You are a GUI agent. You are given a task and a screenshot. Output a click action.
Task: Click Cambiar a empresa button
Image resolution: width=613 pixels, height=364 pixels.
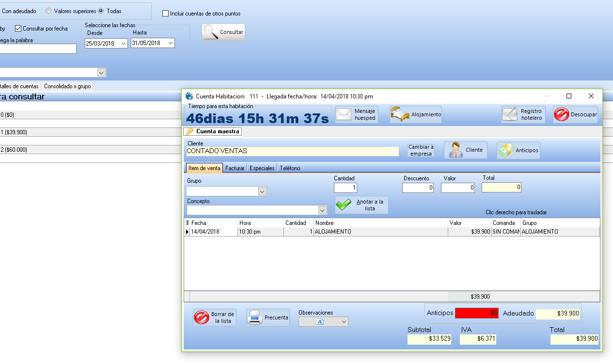[x=421, y=150]
